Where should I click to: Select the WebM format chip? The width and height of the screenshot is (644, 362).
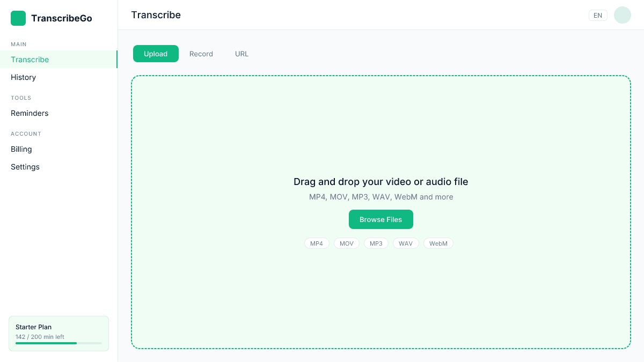438,243
